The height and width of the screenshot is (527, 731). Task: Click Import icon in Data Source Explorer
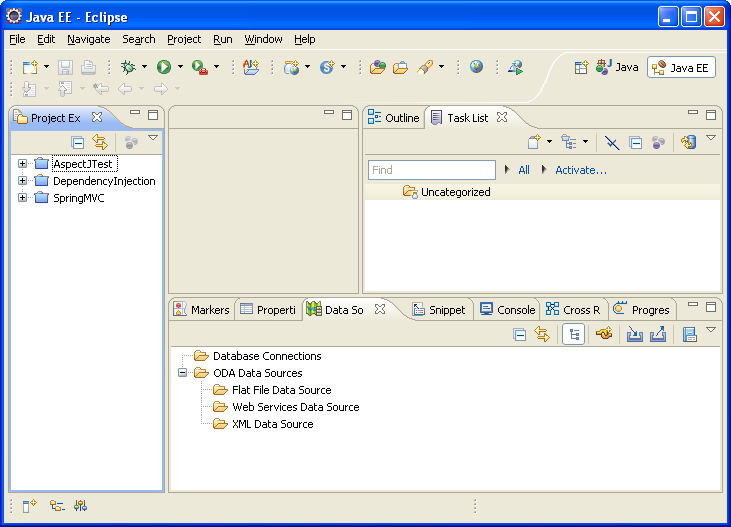tap(634, 335)
